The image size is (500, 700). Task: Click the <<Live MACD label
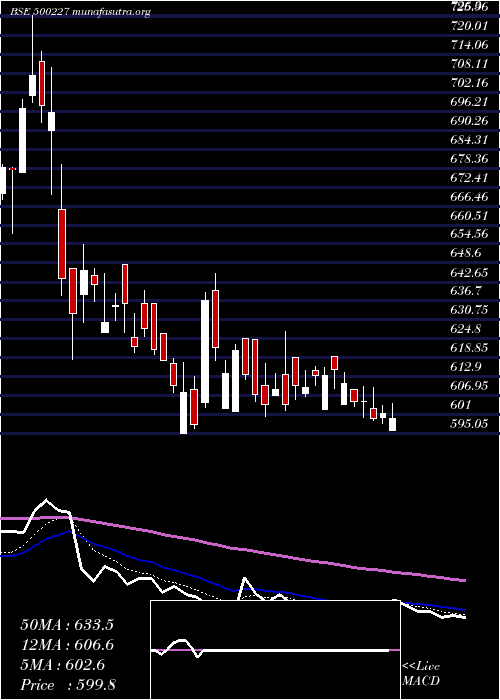pos(421,674)
